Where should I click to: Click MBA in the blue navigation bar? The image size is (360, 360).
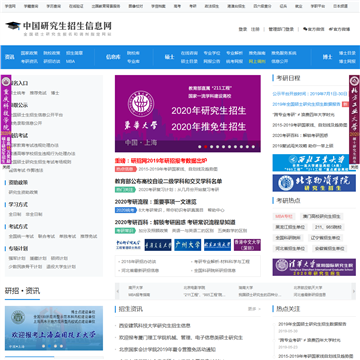pos(70,61)
